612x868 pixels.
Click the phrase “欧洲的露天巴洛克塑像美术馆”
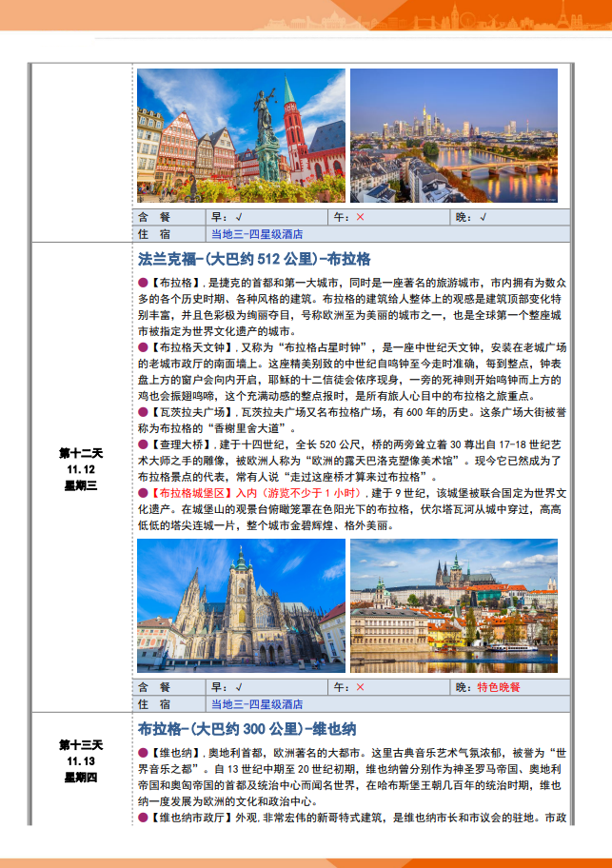(382, 461)
